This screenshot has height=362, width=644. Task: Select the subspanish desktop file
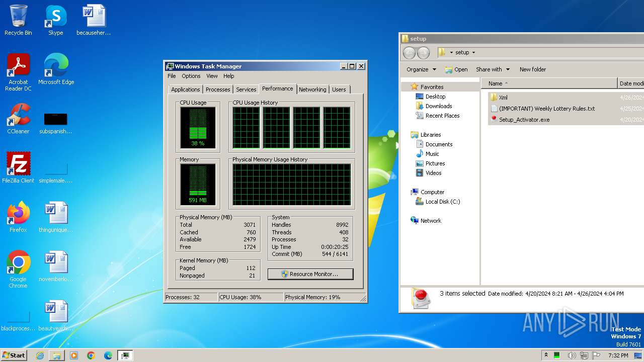coord(55,123)
